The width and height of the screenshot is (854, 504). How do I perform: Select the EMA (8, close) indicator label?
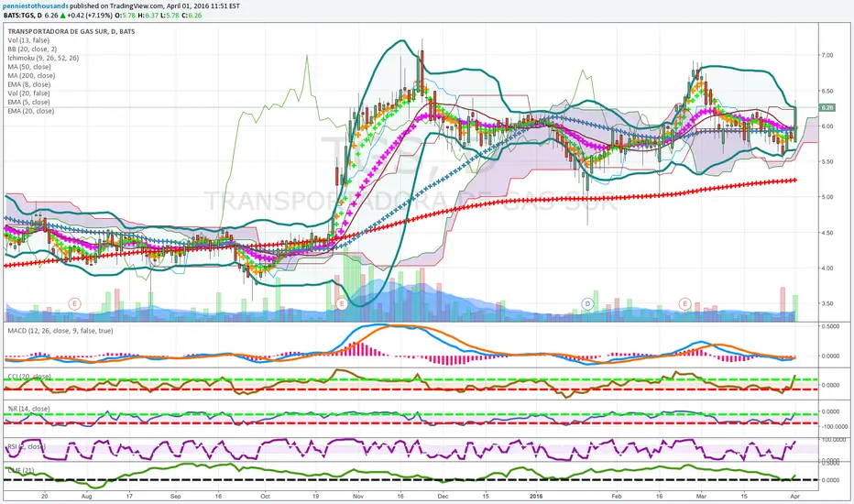click(x=29, y=84)
